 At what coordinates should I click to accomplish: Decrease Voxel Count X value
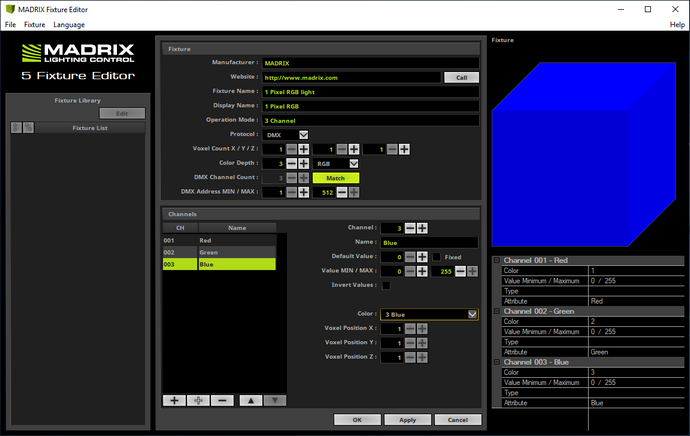coord(292,149)
